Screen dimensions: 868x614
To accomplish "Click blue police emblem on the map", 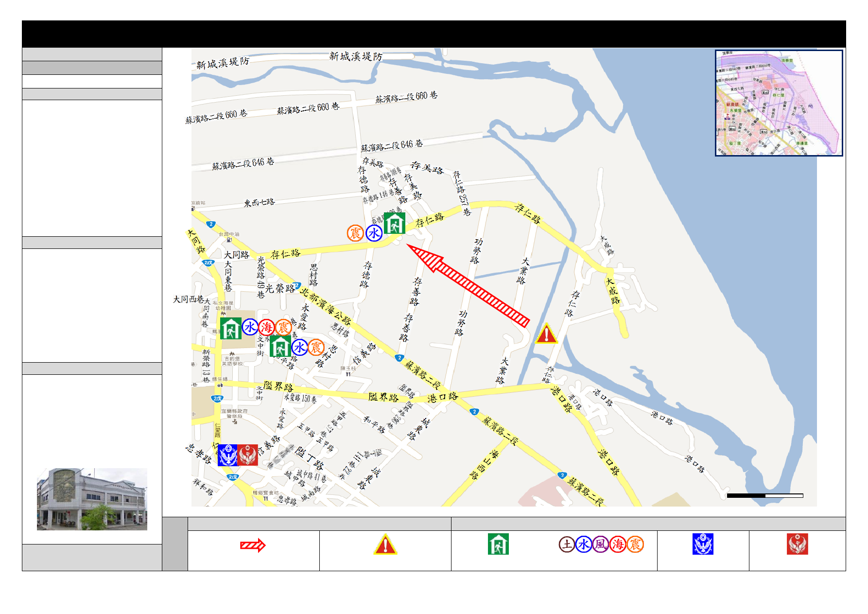I will [227, 455].
